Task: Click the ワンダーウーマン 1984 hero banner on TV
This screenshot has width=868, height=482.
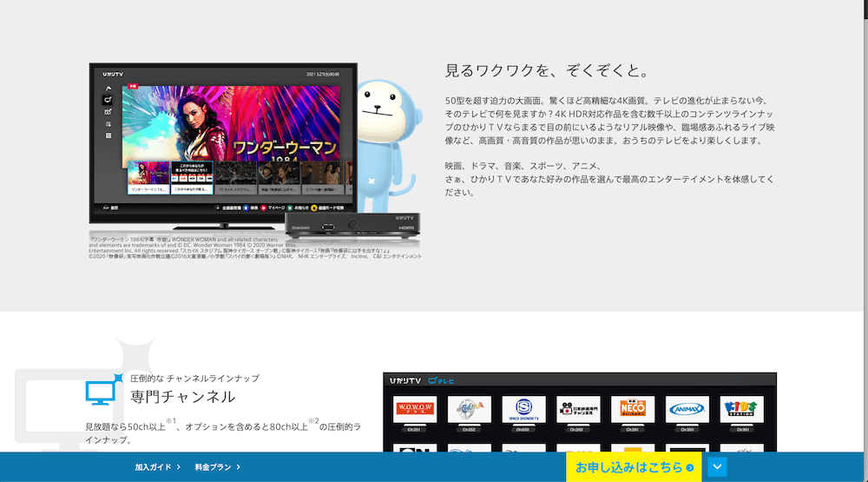Action: pos(232,123)
